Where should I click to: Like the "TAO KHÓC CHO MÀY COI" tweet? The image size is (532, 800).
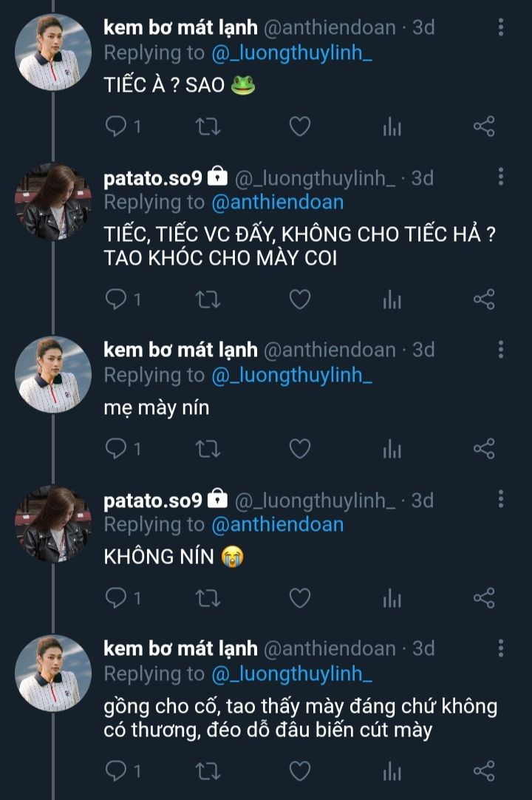click(299, 299)
